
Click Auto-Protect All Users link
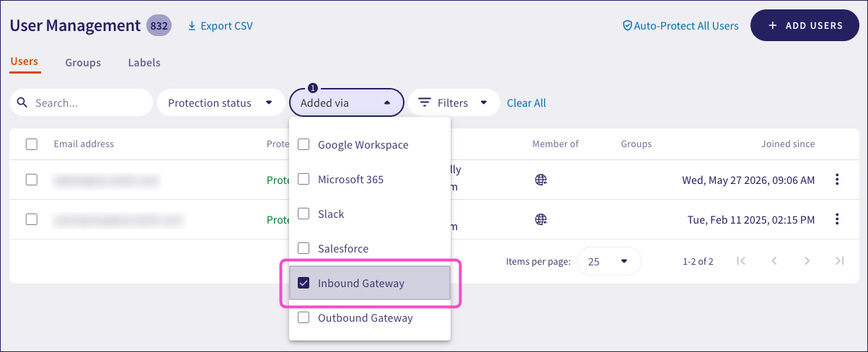pyautogui.click(x=681, y=26)
